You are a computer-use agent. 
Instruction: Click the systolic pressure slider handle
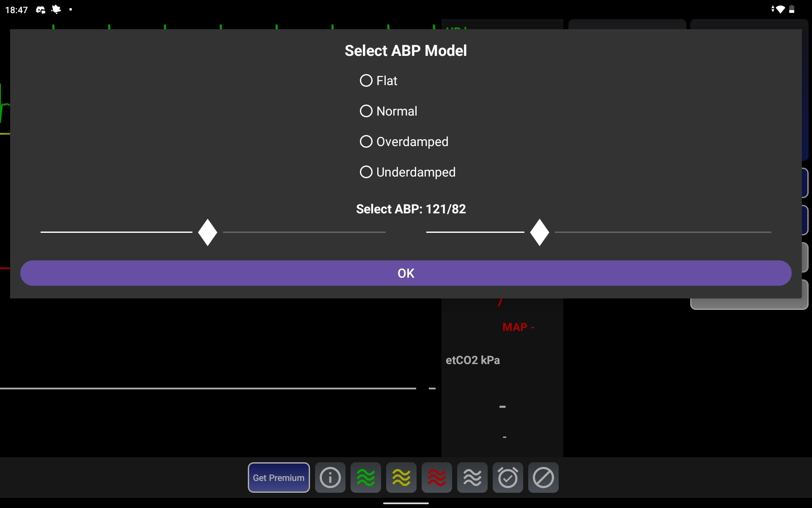point(208,232)
